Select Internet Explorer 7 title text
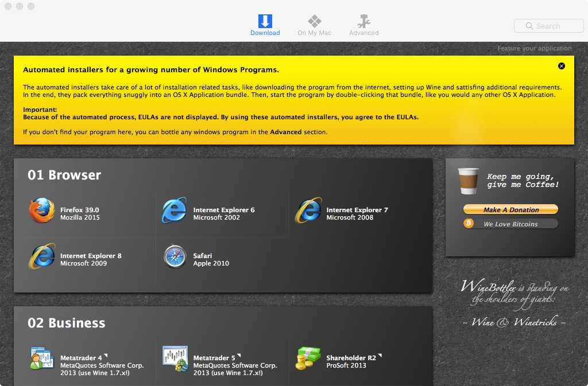Image resolution: width=588 pixels, height=386 pixels. coord(357,210)
